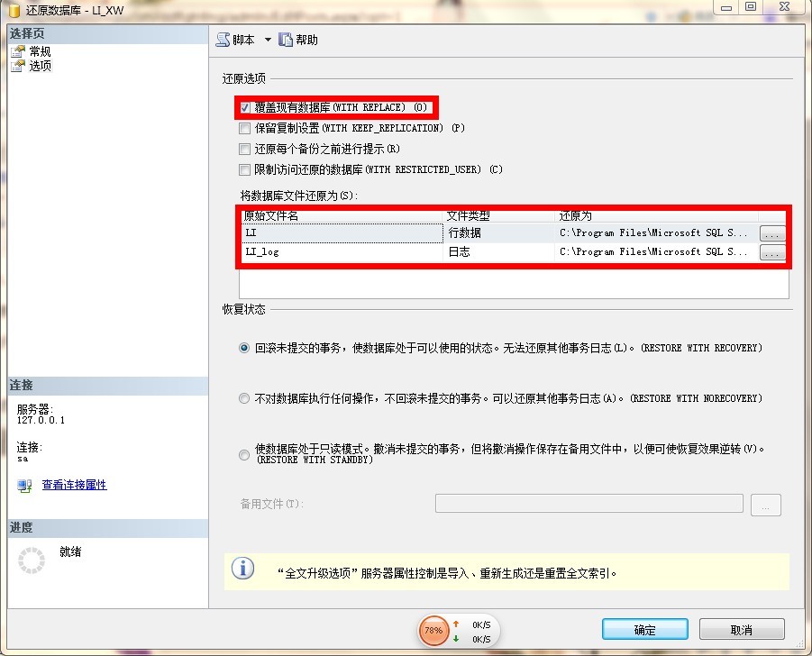Screen dimensions: 812x656
Task: Click the 原始文件名 column header
Action: [342, 216]
